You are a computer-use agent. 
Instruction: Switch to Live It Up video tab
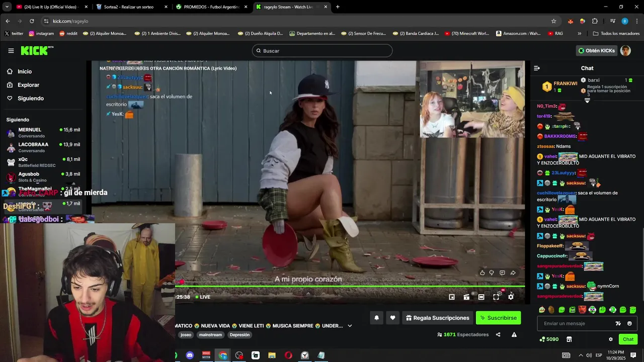[51, 7]
